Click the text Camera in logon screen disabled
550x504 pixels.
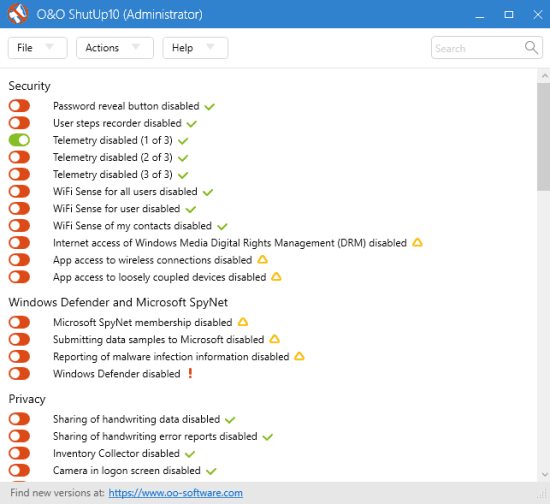127,471
